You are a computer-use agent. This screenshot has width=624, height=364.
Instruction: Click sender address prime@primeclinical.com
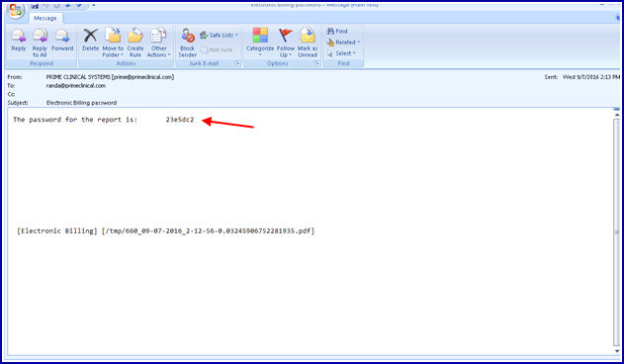click(142, 77)
